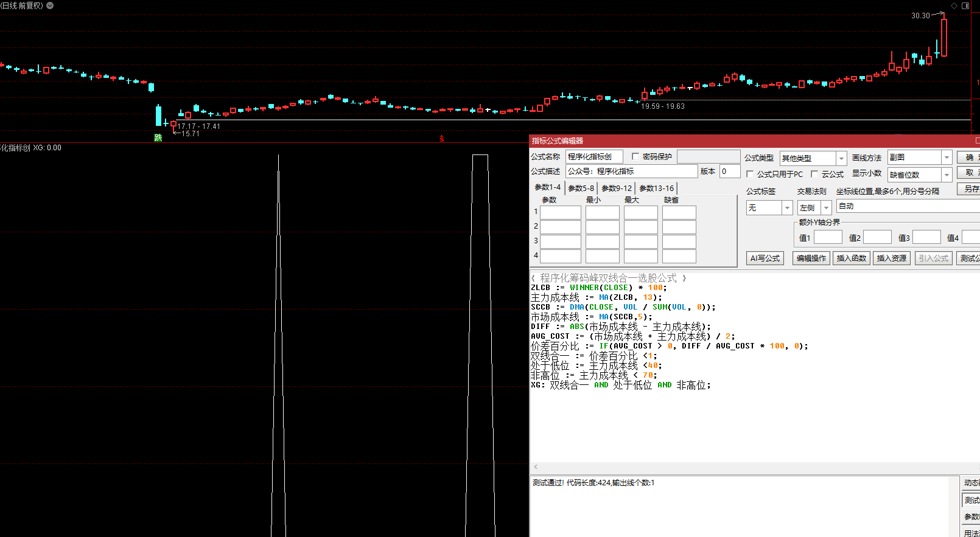Click the red S marker below the chart
The height and width of the screenshot is (537, 980).
click(441, 139)
